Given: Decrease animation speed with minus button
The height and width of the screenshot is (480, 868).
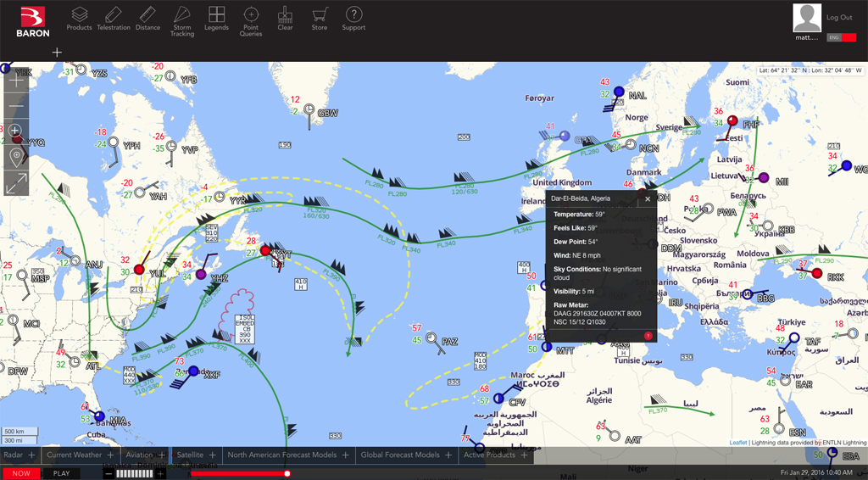Looking at the screenshot, I should [x=109, y=474].
